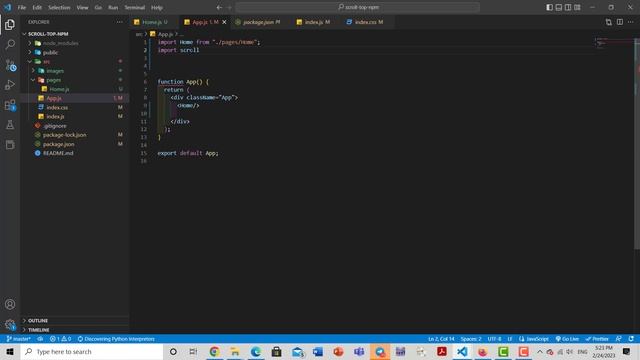The height and width of the screenshot is (360, 640).
Task: Go forward with navigation arrow
Action: tap(229, 7)
